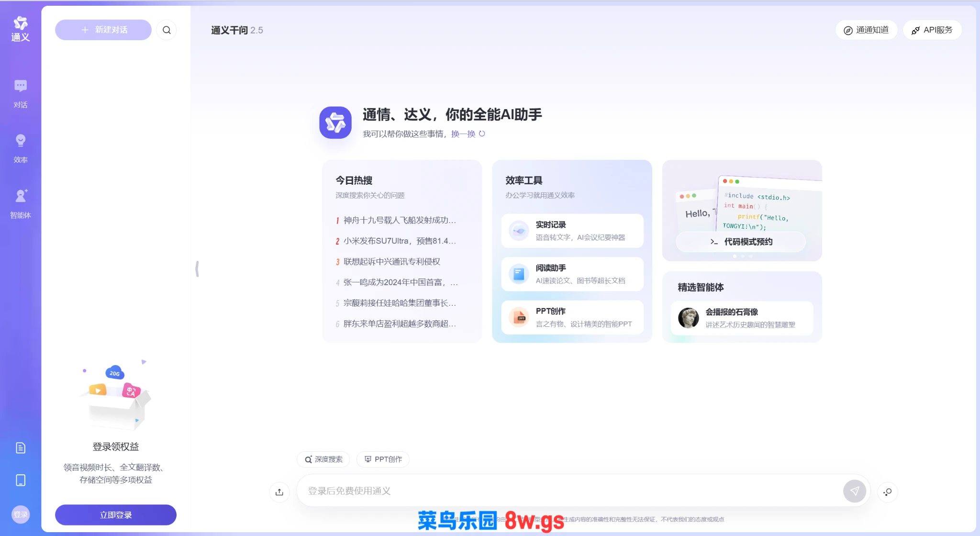The image size is (980, 536).
Task: Click the 登录领权益 title text
Action: (x=116, y=447)
